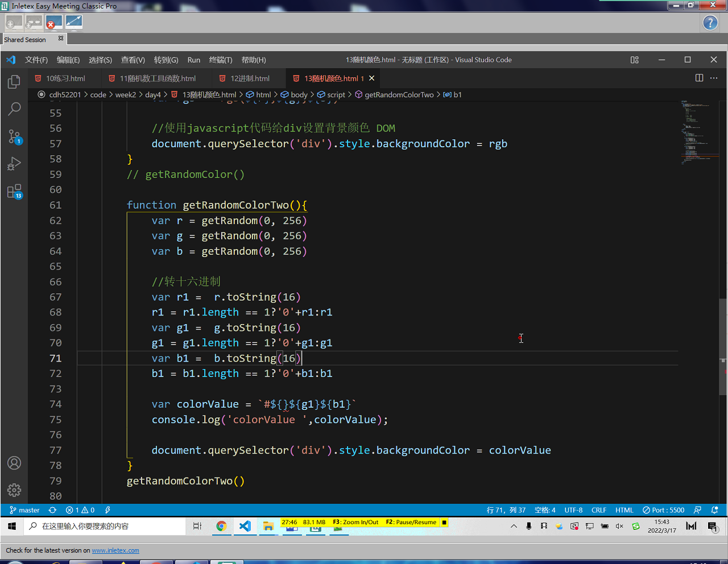Stop the recording with the black square button
Image resolution: width=728 pixels, height=564 pixels.
(444, 522)
